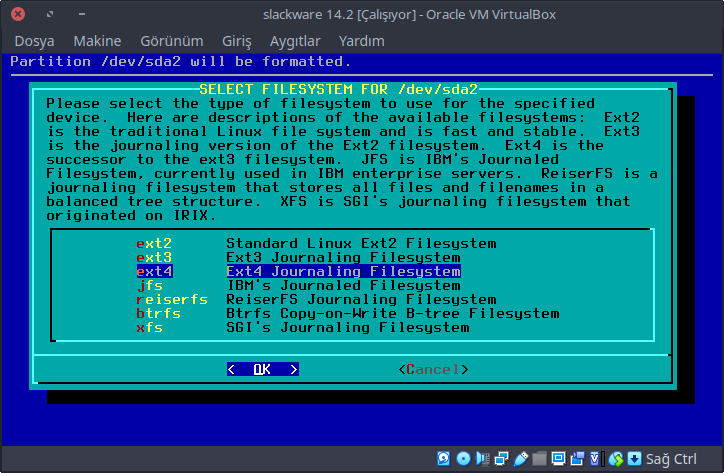724x473 pixels.
Task: Select the btrfs filesystem option
Action: coord(158,313)
